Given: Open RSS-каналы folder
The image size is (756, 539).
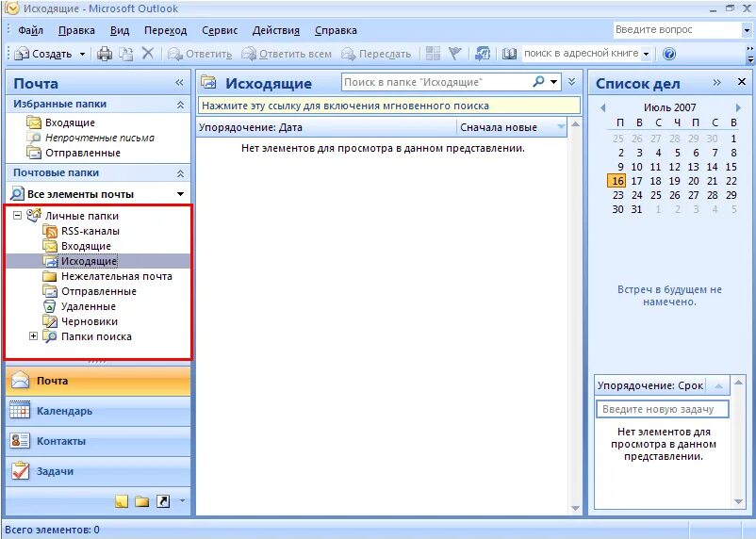Looking at the screenshot, I should pyautogui.click(x=90, y=231).
